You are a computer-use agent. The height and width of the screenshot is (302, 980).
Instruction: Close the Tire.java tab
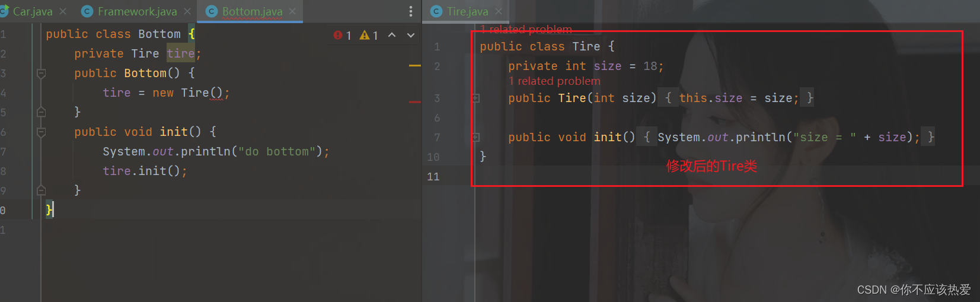coord(499,11)
